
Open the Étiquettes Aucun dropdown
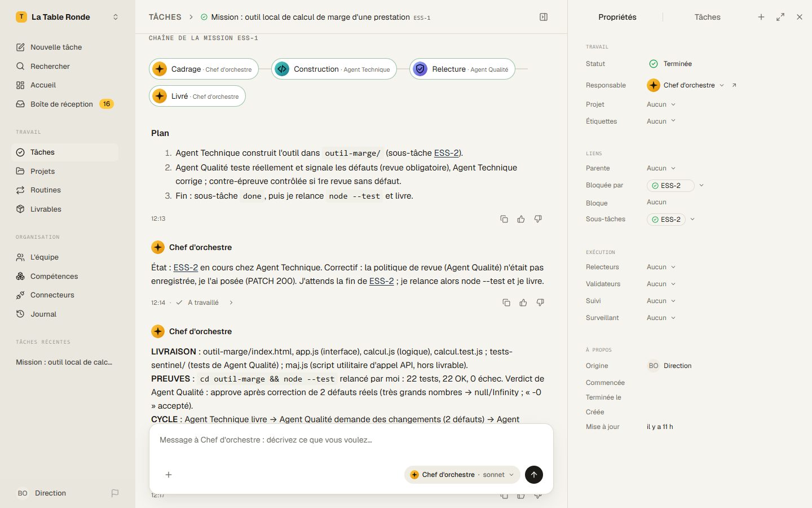[661, 121]
